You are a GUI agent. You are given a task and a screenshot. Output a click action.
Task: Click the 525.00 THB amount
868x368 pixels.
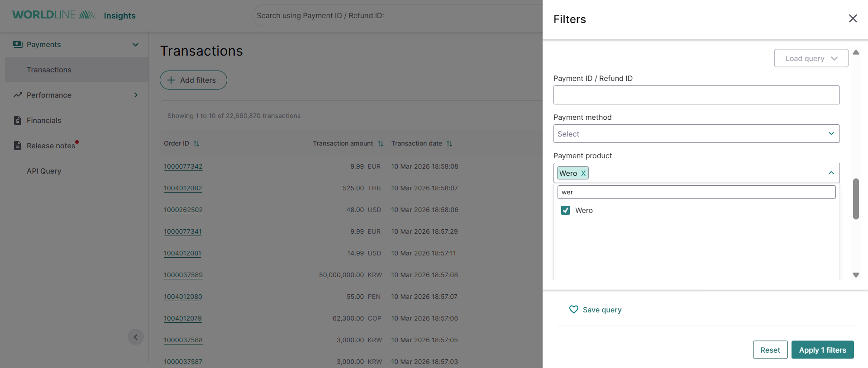362,188
